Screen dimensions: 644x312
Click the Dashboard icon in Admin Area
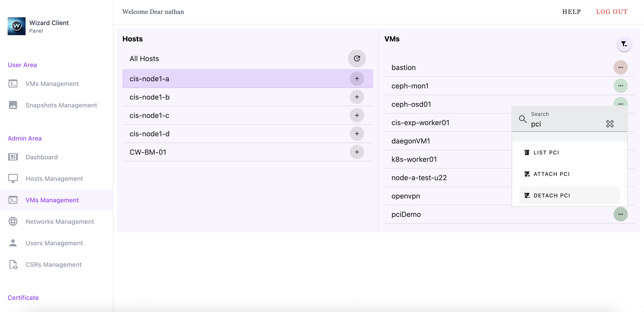click(13, 157)
